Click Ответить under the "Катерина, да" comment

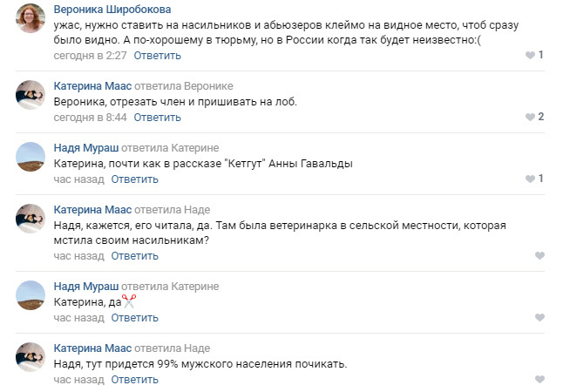[x=134, y=317]
